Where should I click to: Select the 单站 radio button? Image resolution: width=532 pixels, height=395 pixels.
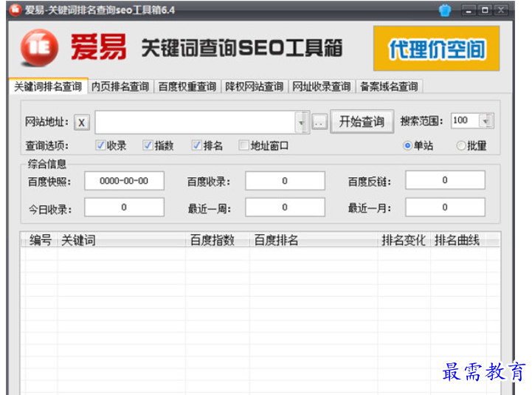[407, 145]
